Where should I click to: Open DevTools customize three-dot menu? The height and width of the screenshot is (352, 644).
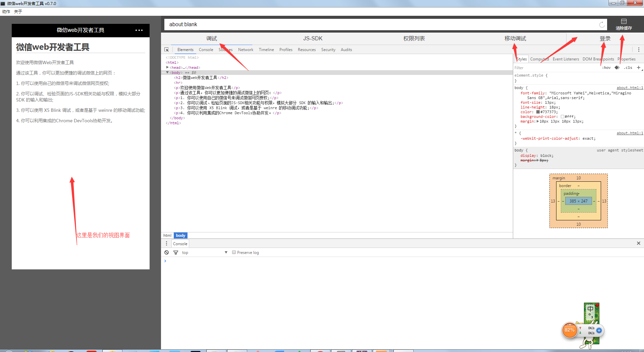coord(639,50)
